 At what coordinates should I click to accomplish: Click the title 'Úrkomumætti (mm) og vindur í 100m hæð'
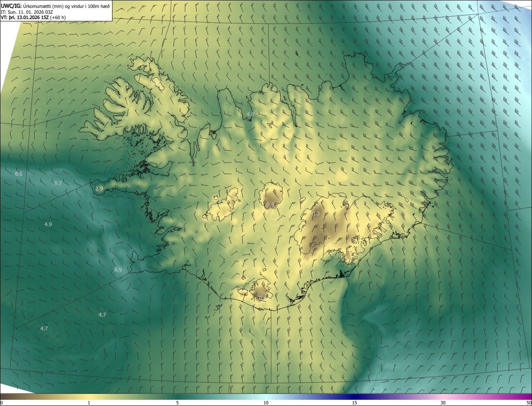(x=66, y=6)
